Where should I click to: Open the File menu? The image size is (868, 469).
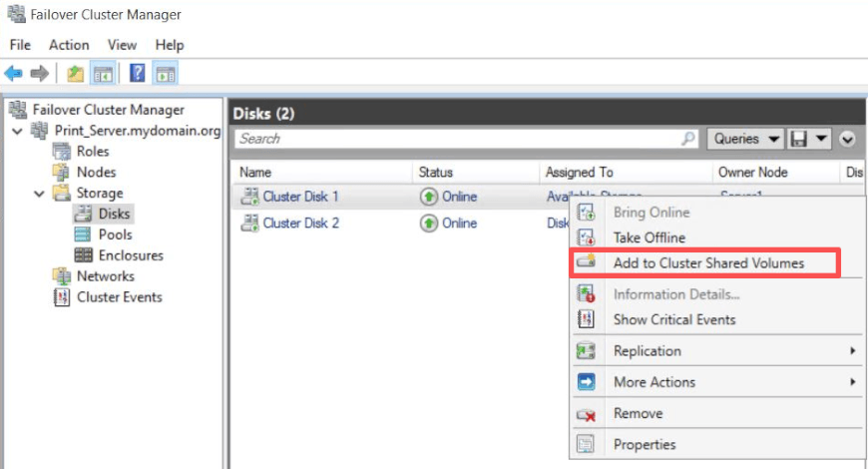[x=21, y=45]
